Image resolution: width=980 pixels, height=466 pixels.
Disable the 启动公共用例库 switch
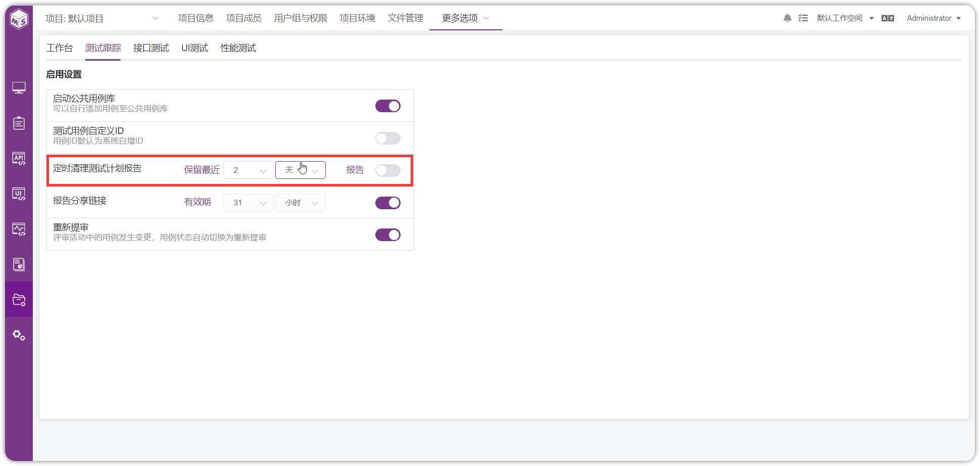pos(388,106)
